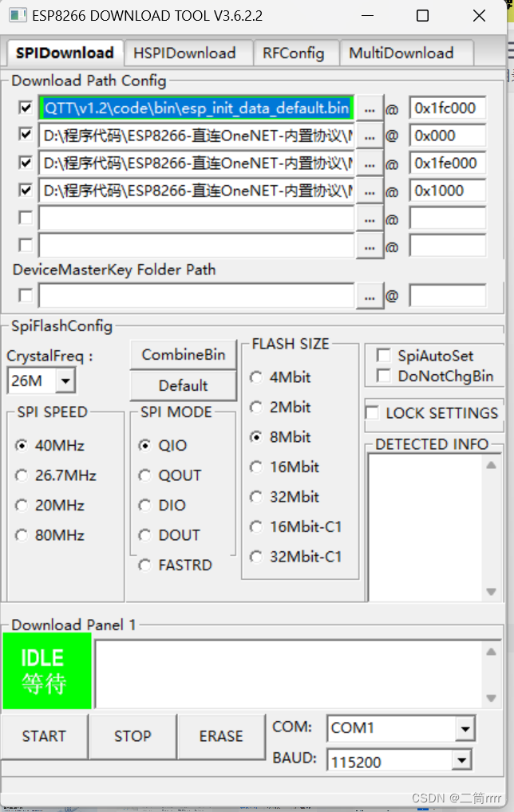Click the 0x1fc000 address field

pos(448,108)
